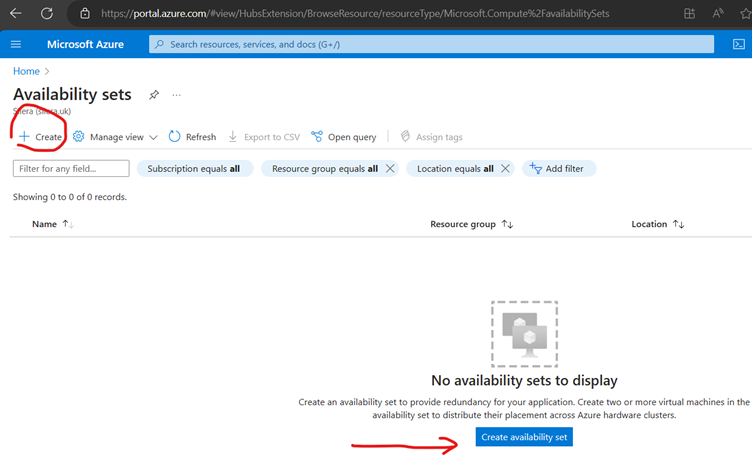Open query in Resource Graph
752x456 pixels.
coord(343,137)
